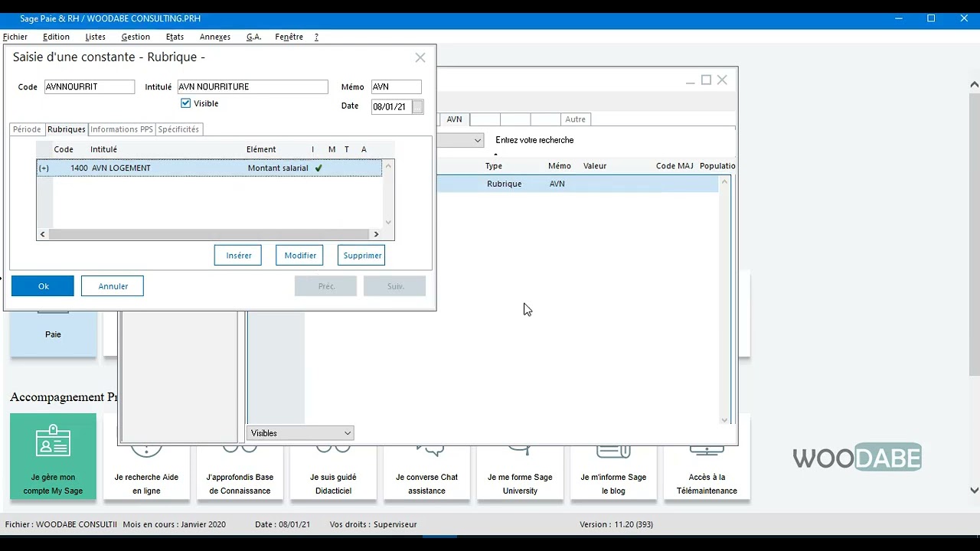
Task: Open the Je recherche Aide en ligne tile
Action: click(146, 473)
